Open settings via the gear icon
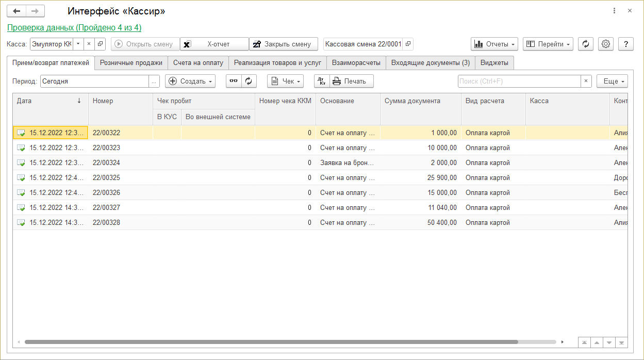 (606, 44)
